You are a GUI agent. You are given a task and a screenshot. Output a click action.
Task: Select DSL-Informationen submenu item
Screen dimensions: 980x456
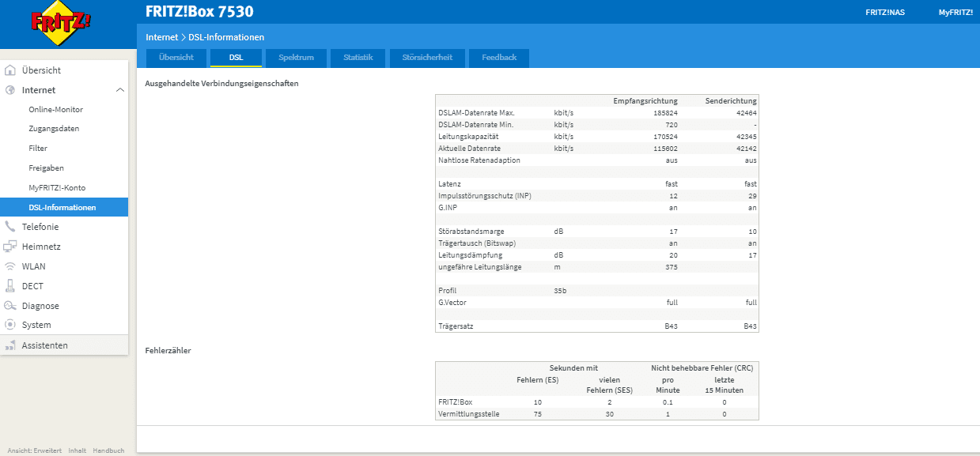tap(64, 207)
